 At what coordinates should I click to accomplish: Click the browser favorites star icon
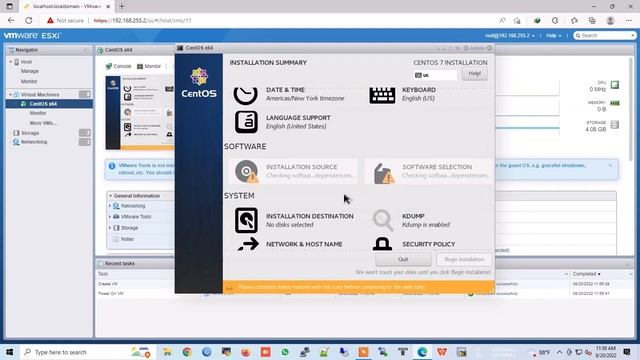(x=574, y=20)
